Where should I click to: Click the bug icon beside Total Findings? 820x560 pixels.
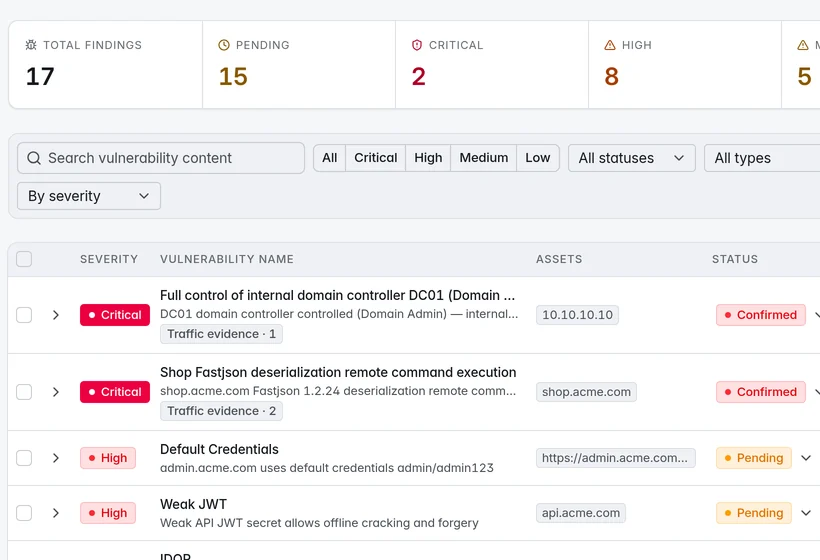(31, 45)
